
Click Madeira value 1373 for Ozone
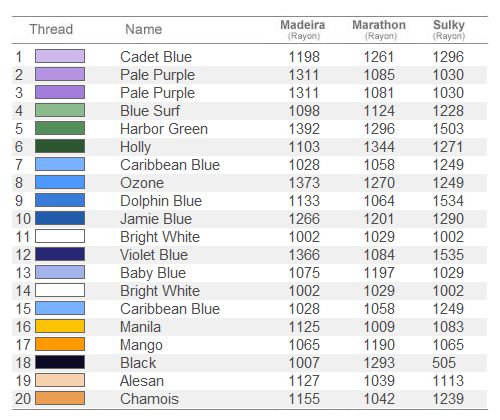304,183
